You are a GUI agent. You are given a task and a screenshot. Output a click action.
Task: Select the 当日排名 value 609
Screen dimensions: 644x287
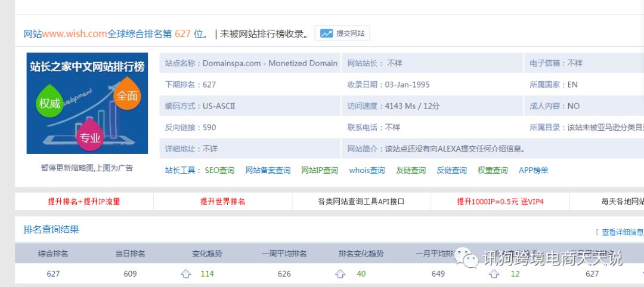tap(130, 274)
